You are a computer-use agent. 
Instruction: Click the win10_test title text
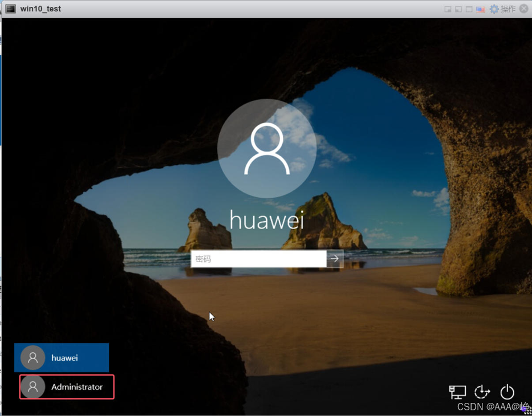(40, 9)
